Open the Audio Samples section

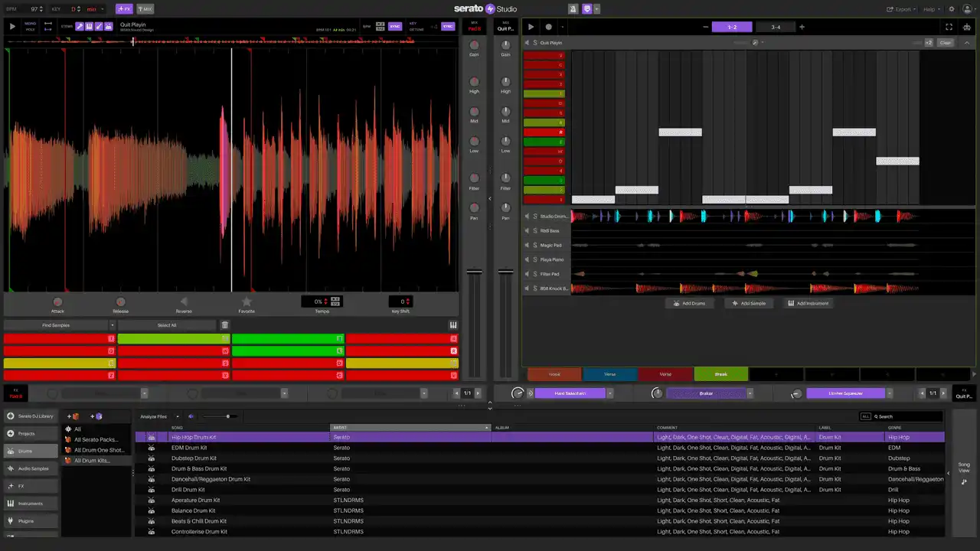(31, 468)
